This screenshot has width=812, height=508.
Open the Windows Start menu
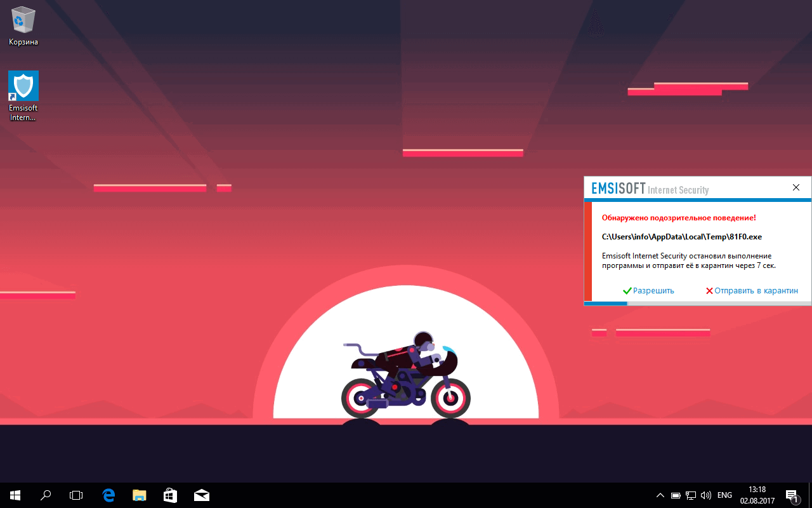(15, 495)
